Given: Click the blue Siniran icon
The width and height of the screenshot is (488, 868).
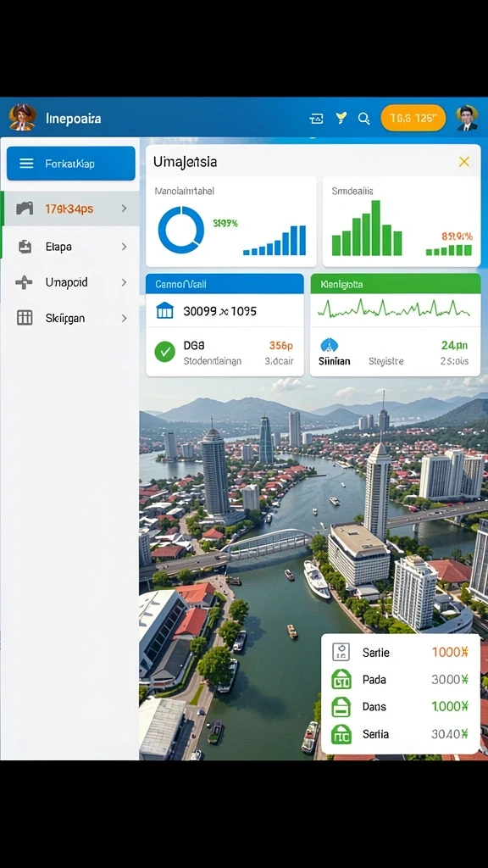Looking at the screenshot, I should (330, 346).
